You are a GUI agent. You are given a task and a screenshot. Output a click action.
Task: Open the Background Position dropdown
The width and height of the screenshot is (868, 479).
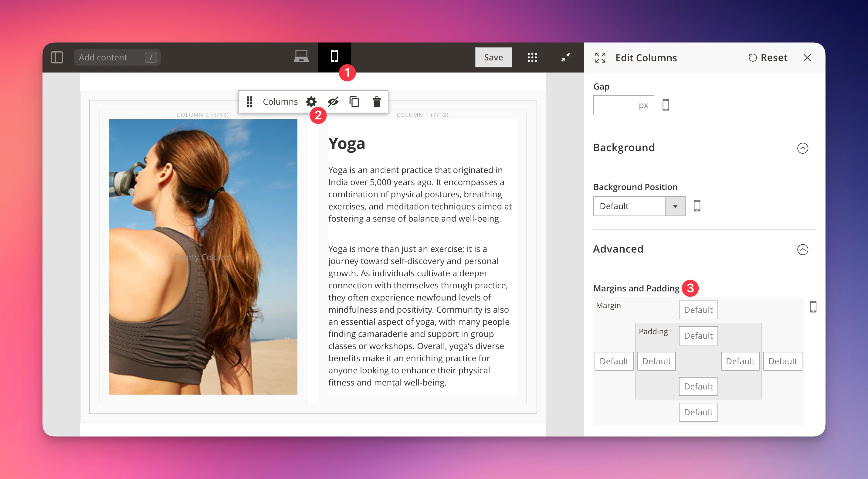[675, 206]
